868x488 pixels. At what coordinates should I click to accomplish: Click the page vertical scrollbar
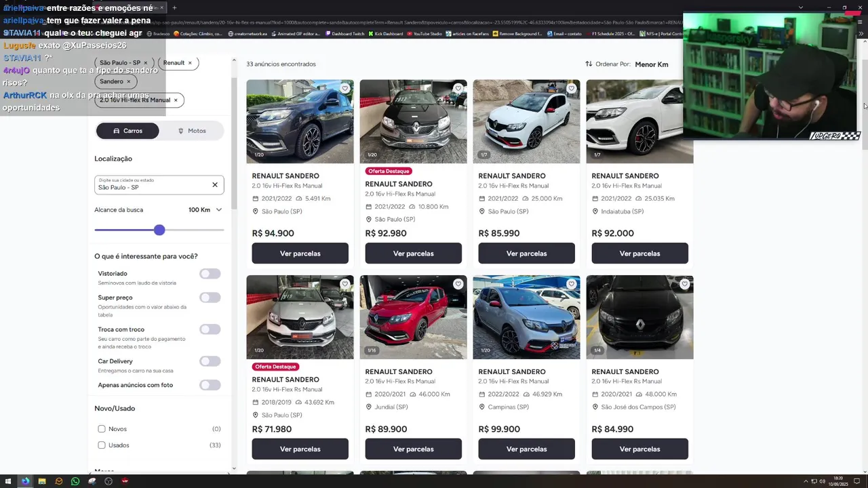[x=864, y=104]
